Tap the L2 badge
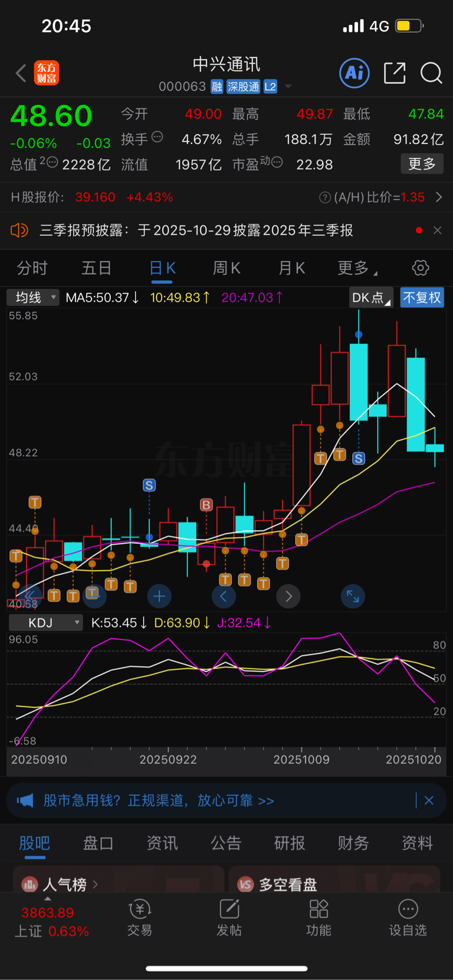The width and height of the screenshot is (453, 980). pyautogui.click(x=270, y=87)
